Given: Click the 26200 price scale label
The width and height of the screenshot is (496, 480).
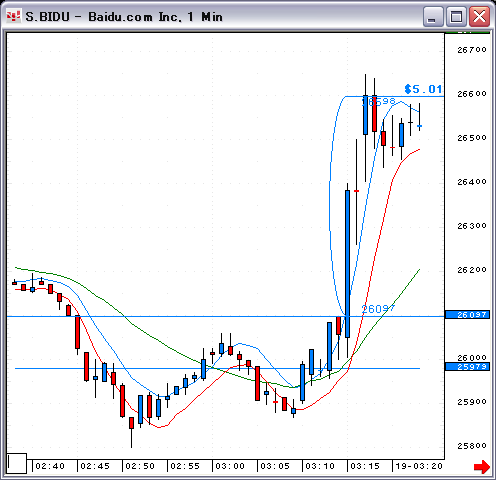Looking at the screenshot, I should pyautogui.click(x=472, y=270).
